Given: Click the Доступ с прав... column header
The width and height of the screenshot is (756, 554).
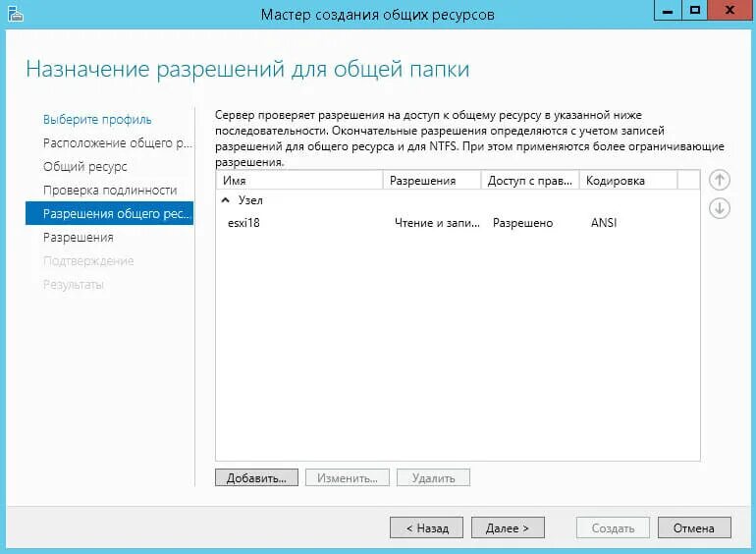Looking at the screenshot, I should point(530,181).
